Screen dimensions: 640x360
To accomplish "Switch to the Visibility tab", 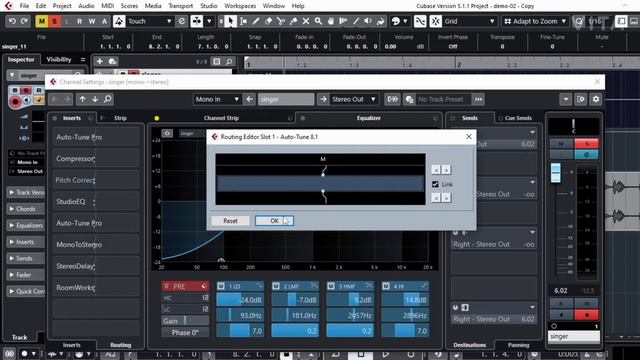I will pyautogui.click(x=59, y=60).
